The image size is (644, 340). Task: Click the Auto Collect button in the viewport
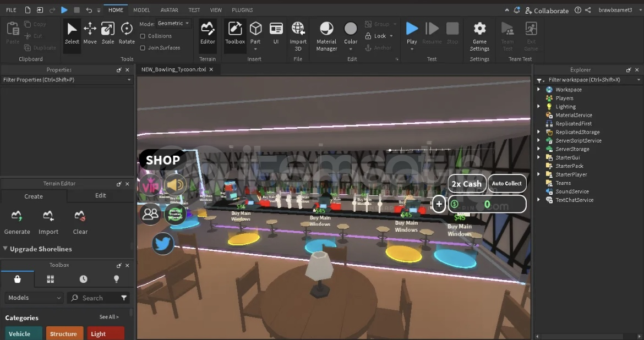(507, 184)
